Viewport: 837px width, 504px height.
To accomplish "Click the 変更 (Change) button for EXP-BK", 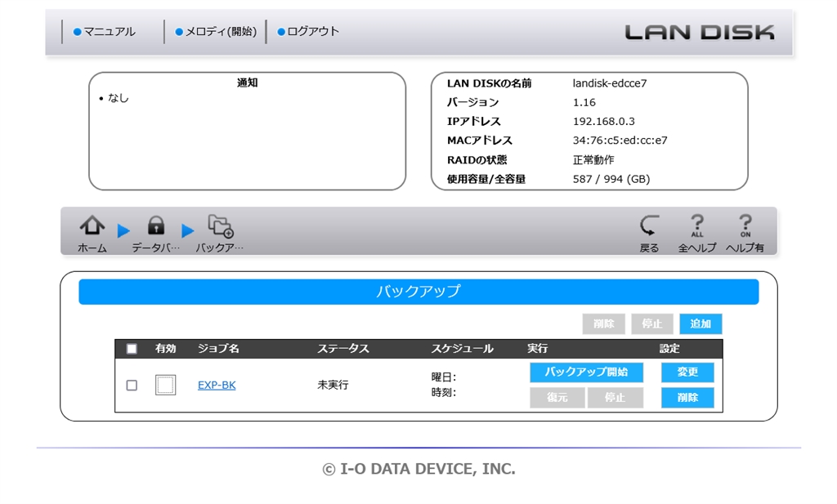I will click(687, 372).
